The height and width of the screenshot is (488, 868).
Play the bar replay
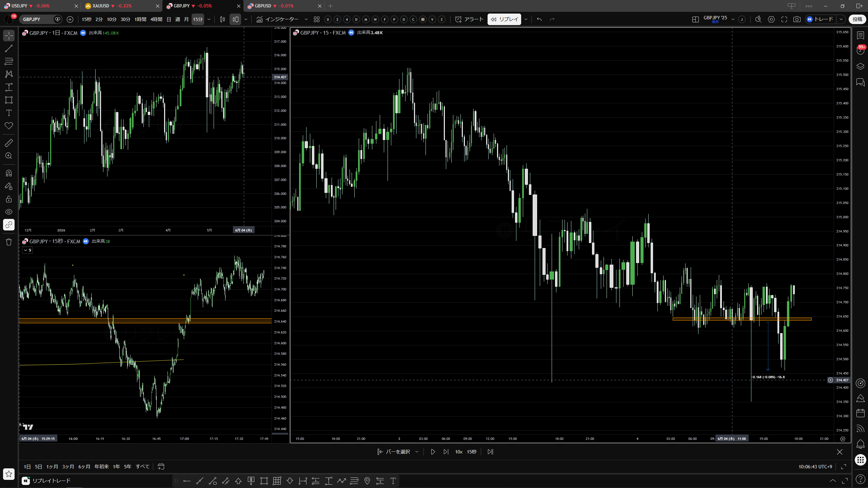[x=433, y=452]
